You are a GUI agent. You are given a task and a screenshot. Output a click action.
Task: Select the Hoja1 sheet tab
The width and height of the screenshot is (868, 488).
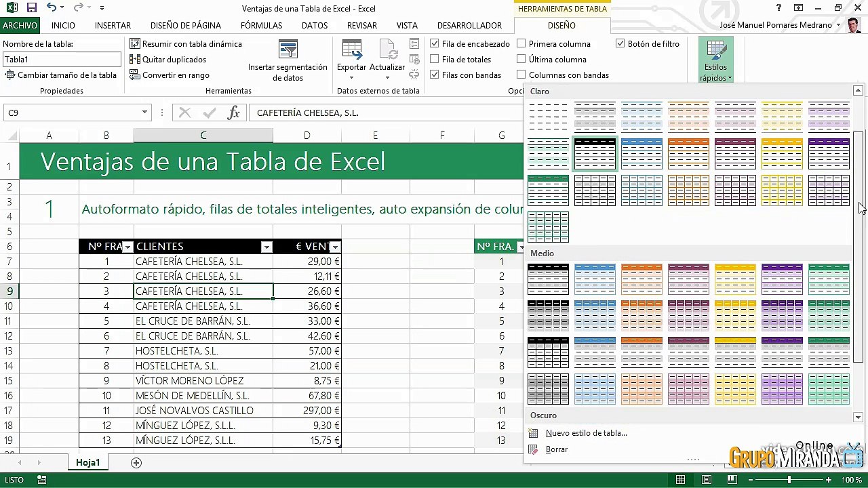coord(88,463)
